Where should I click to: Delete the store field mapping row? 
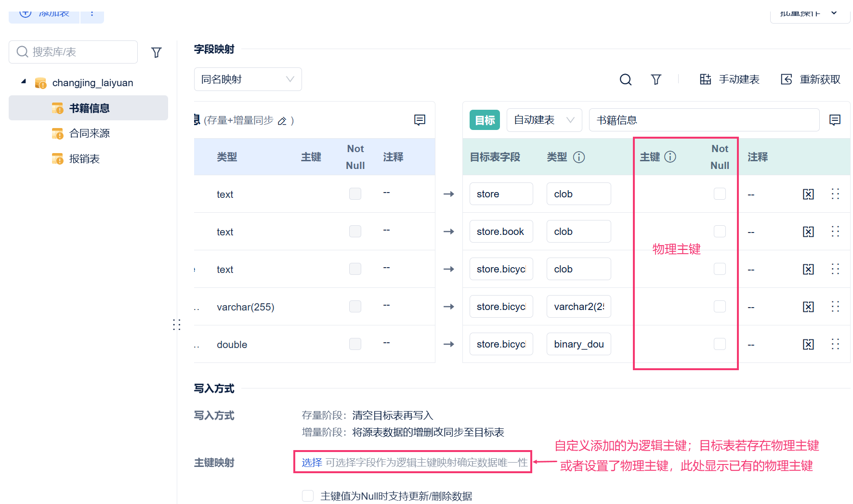point(808,194)
